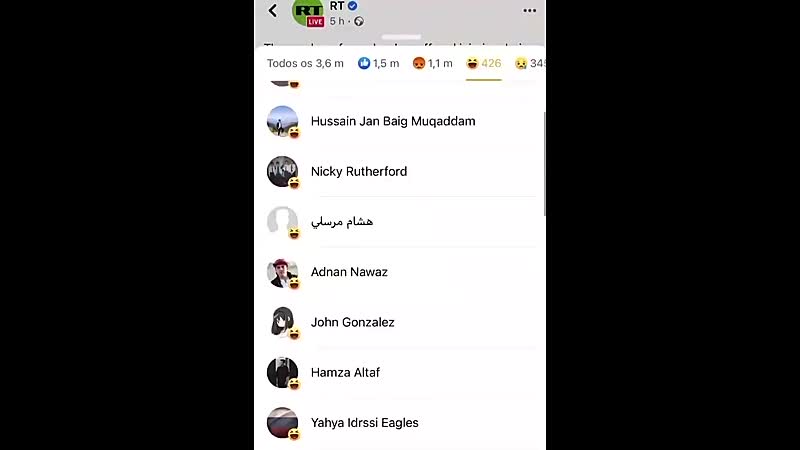Tap the back arrow icon

[273, 11]
